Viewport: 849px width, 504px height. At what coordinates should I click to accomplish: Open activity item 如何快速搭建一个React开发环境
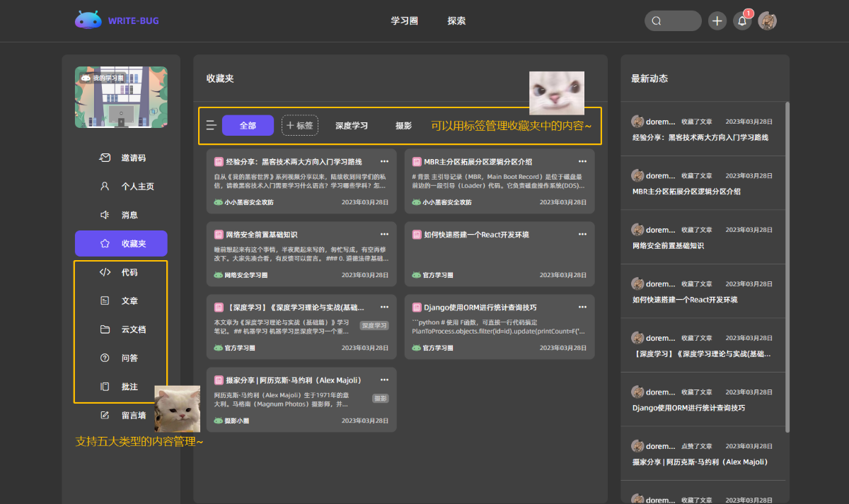coord(685,300)
